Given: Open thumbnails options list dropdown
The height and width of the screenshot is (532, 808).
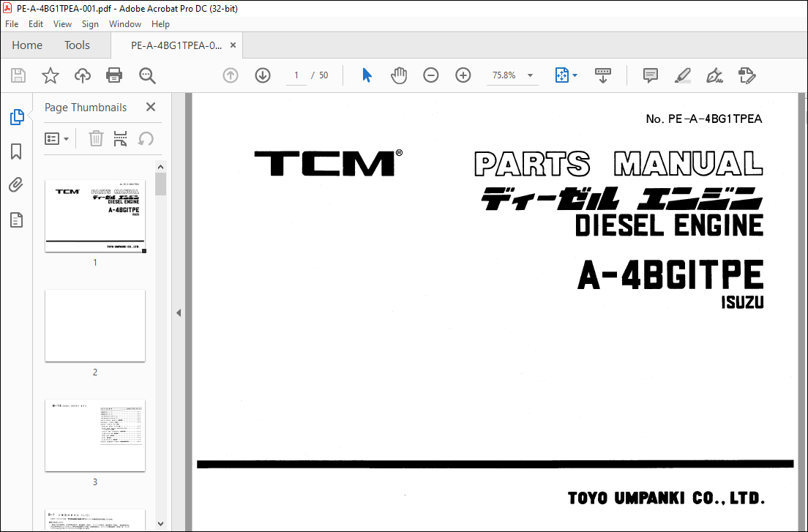Looking at the screenshot, I should (56, 139).
